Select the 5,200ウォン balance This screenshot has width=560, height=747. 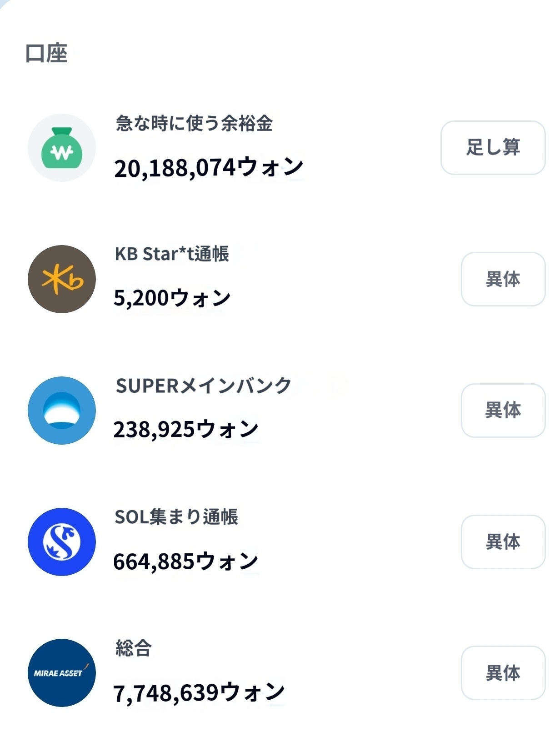coord(172,298)
